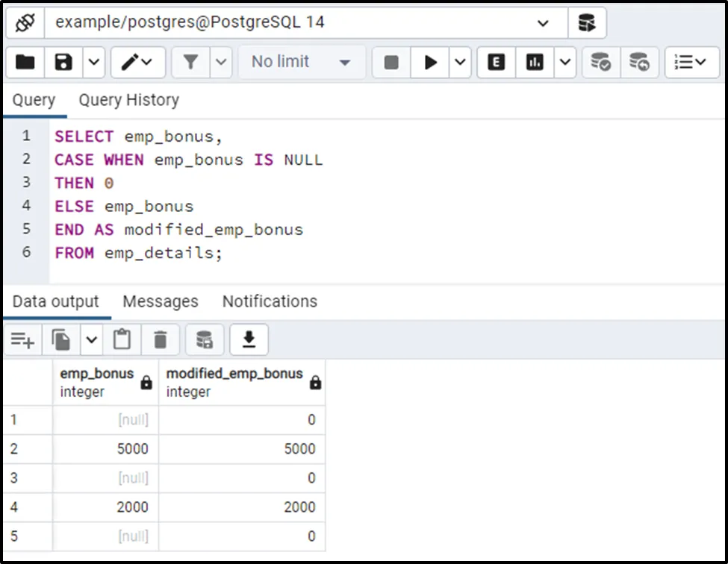Stop the running query
The image size is (728, 564).
[391, 63]
